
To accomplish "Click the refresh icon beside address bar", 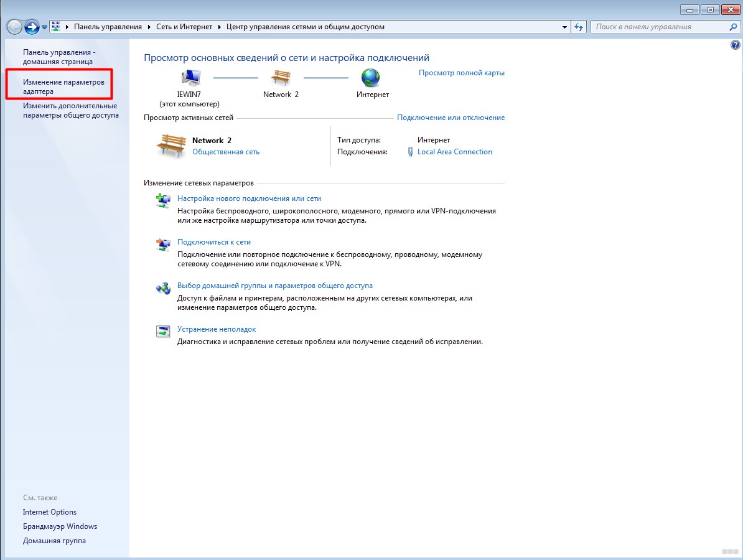I will [579, 27].
